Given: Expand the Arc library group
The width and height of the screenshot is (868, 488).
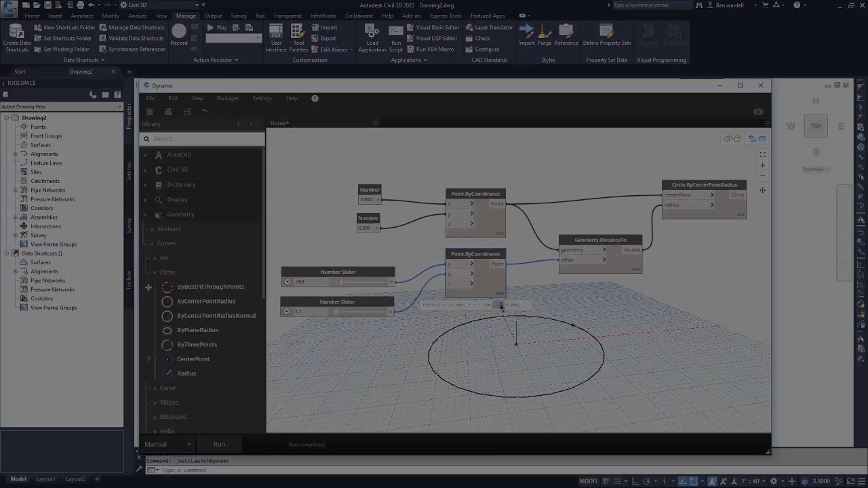Looking at the screenshot, I should point(155,258).
